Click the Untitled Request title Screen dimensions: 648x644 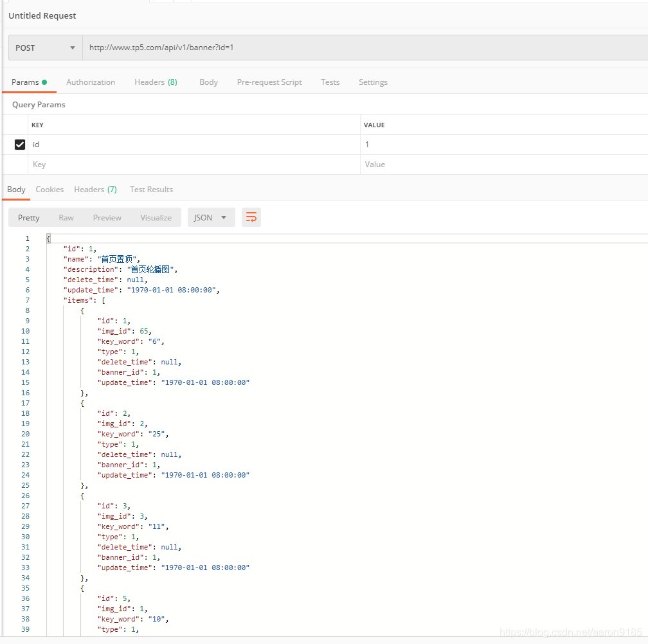tap(42, 15)
